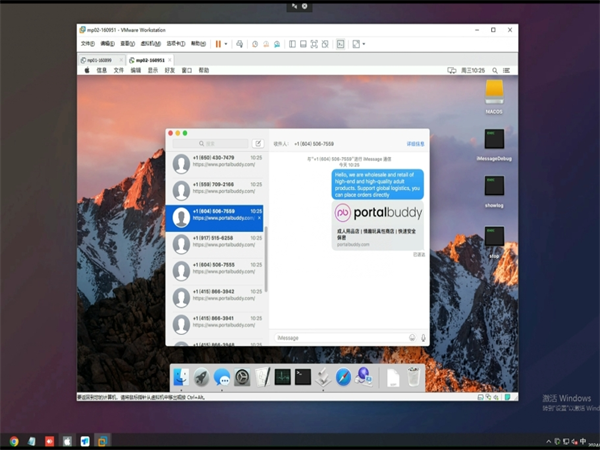
Task: Open Launchpad rocket icon in dock
Action: [201, 377]
